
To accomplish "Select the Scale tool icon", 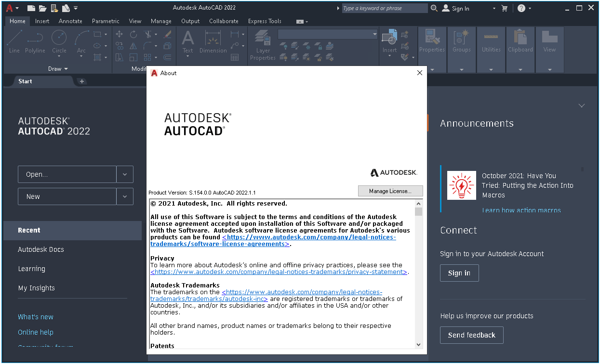I will 133,57.
